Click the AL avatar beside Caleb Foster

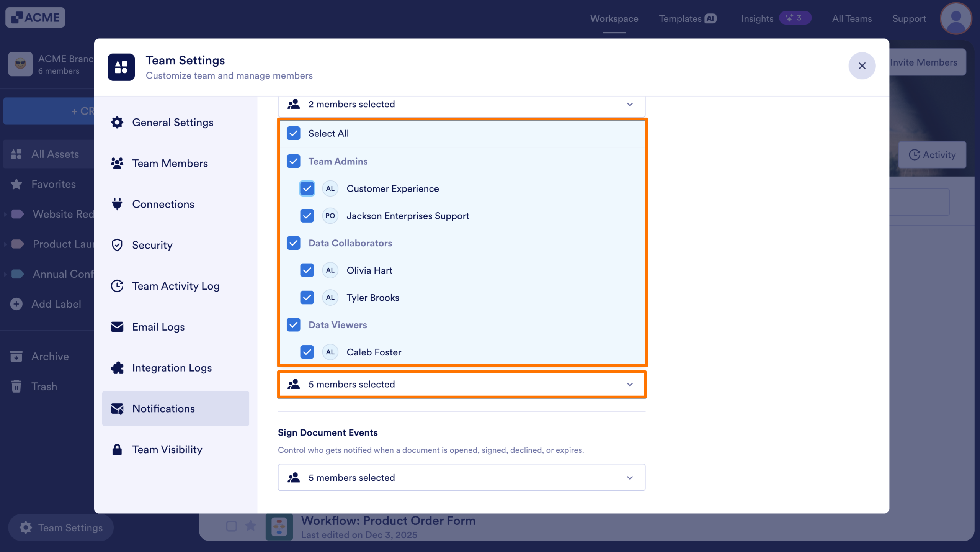tap(330, 352)
